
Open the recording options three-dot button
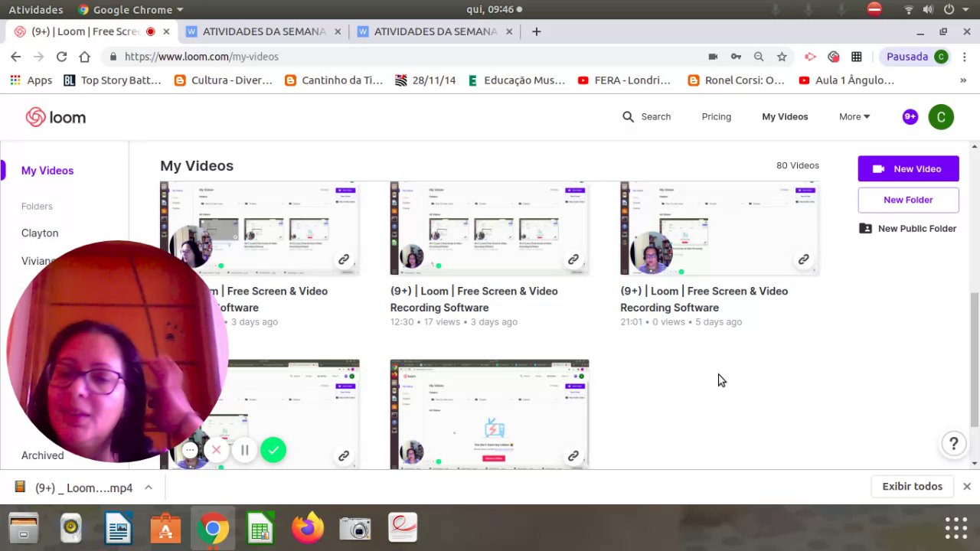coord(190,450)
